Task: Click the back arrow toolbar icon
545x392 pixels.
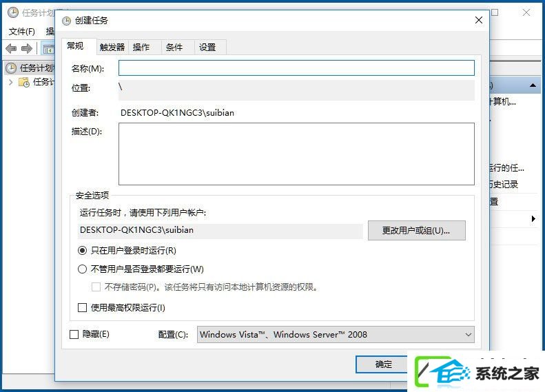Action: 11,49
